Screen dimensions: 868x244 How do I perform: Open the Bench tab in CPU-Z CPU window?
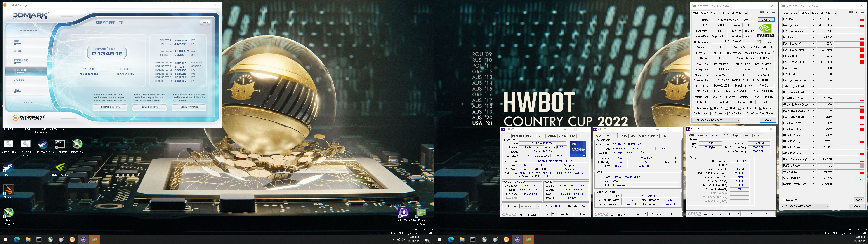click(x=562, y=136)
